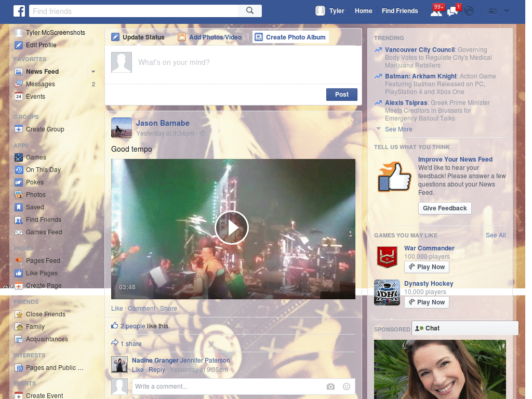The height and width of the screenshot is (399, 532).
Task: Click the Events calendar icon
Action: (x=19, y=96)
